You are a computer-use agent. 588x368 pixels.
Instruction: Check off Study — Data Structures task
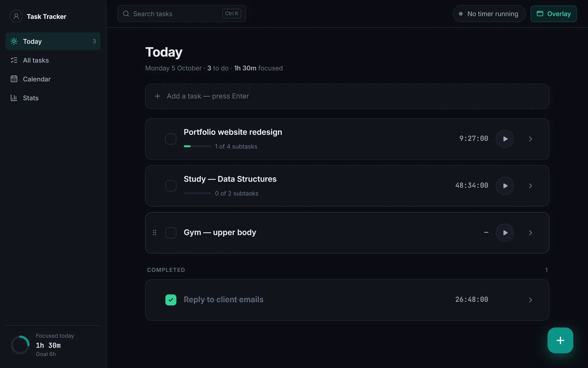171,186
